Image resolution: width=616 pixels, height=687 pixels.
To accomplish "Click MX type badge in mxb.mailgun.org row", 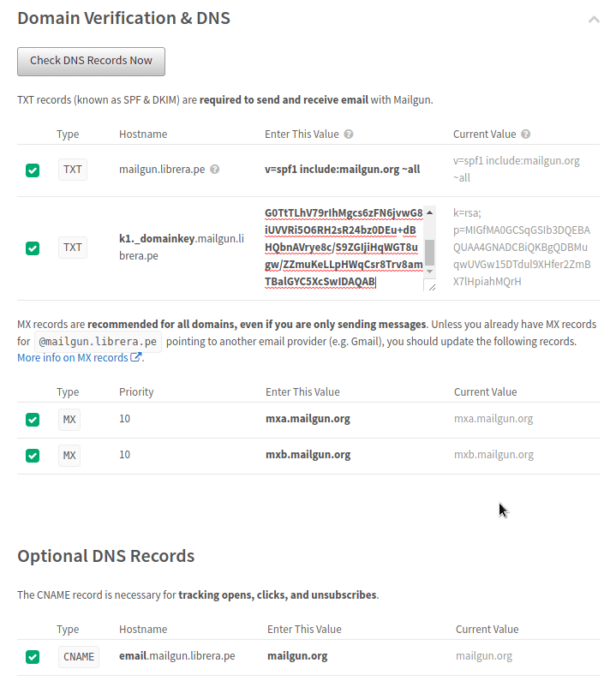I will [x=69, y=455].
